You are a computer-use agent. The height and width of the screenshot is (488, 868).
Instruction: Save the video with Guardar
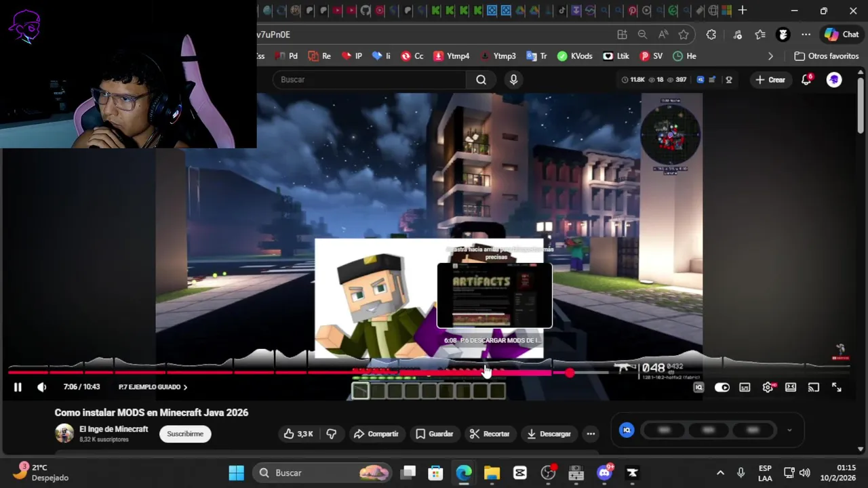[x=434, y=434]
